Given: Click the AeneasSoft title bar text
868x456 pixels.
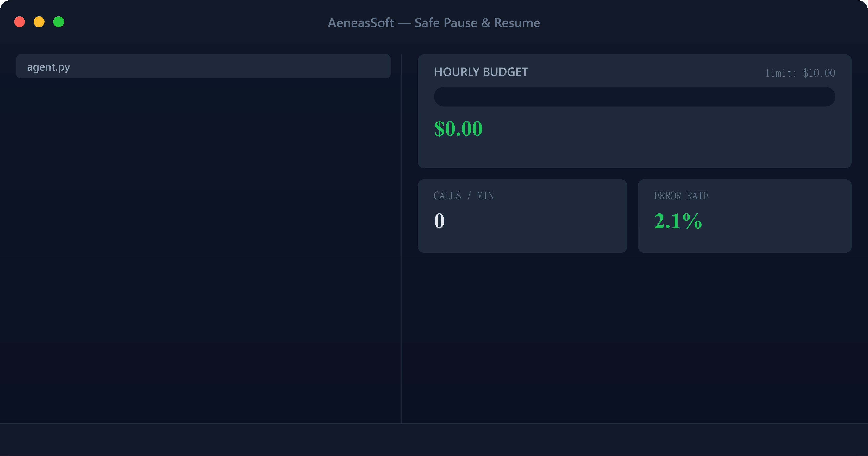Looking at the screenshot, I should 434,23.
